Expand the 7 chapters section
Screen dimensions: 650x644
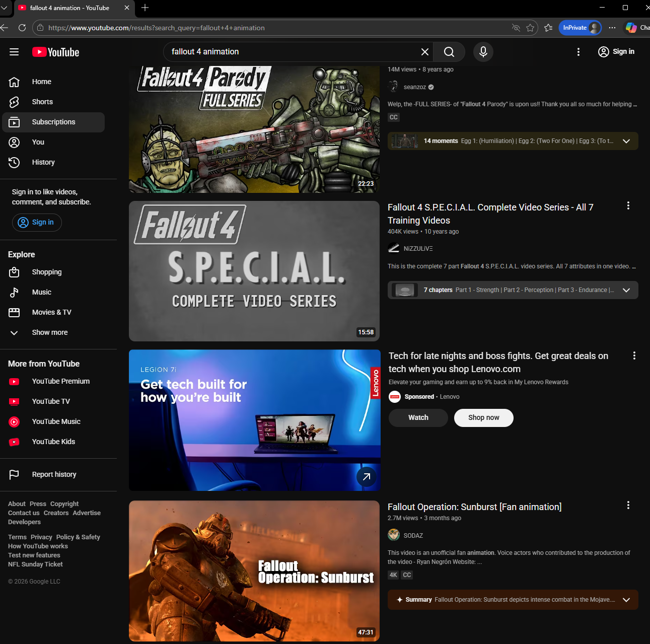point(626,290)
